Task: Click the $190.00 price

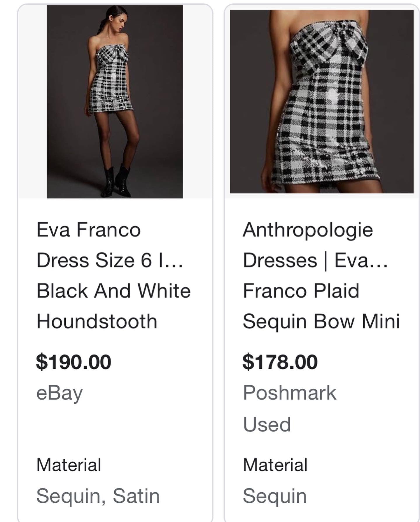Action: point(73,362)
